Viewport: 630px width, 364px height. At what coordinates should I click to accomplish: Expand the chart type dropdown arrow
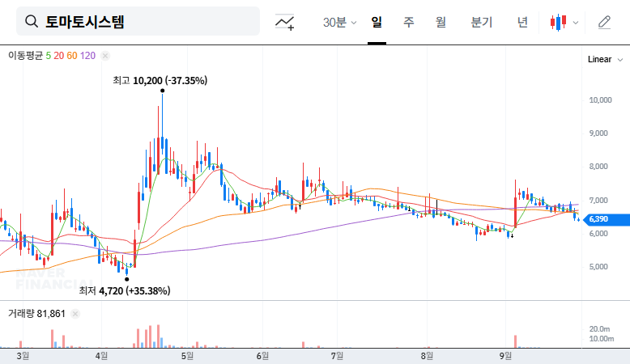[x=576, y=23]
